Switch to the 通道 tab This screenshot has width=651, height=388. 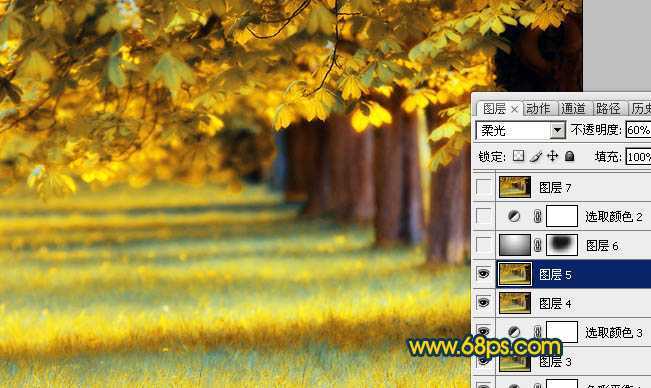(x=573, y=109)
